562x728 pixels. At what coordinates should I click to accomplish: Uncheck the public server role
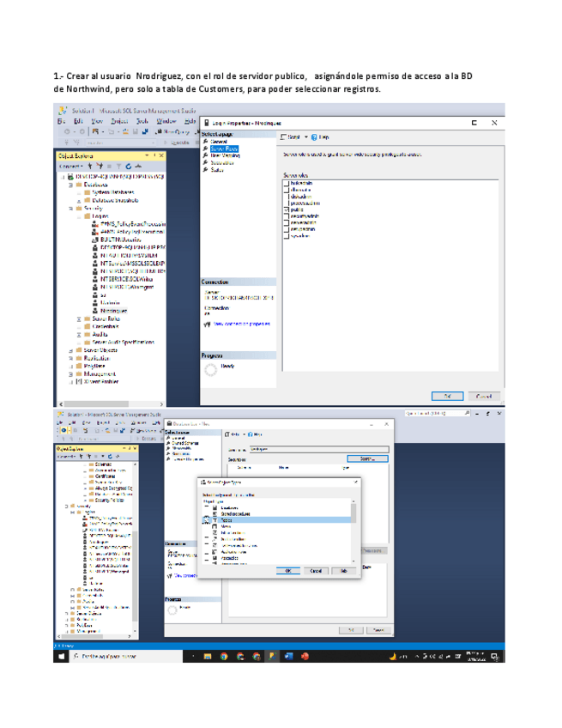pos(286,209)
